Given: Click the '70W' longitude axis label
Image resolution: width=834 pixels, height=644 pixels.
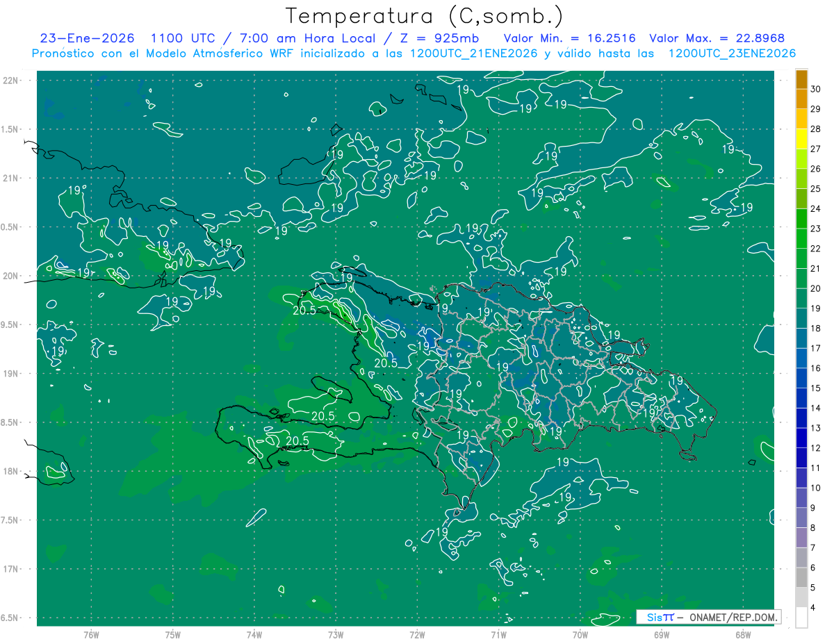Looking at the screenshot, I should [x=580, y=635].
